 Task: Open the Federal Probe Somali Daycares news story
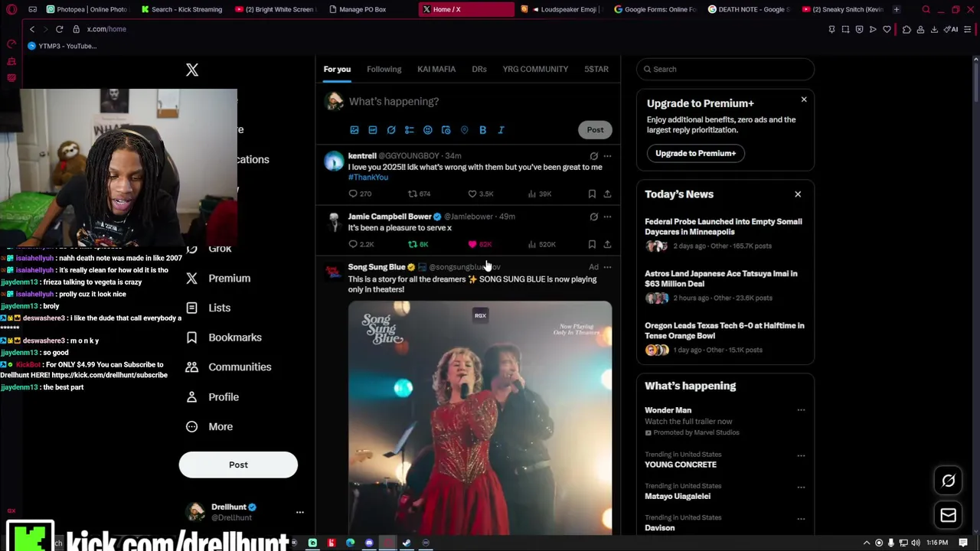tap(724, 233)
